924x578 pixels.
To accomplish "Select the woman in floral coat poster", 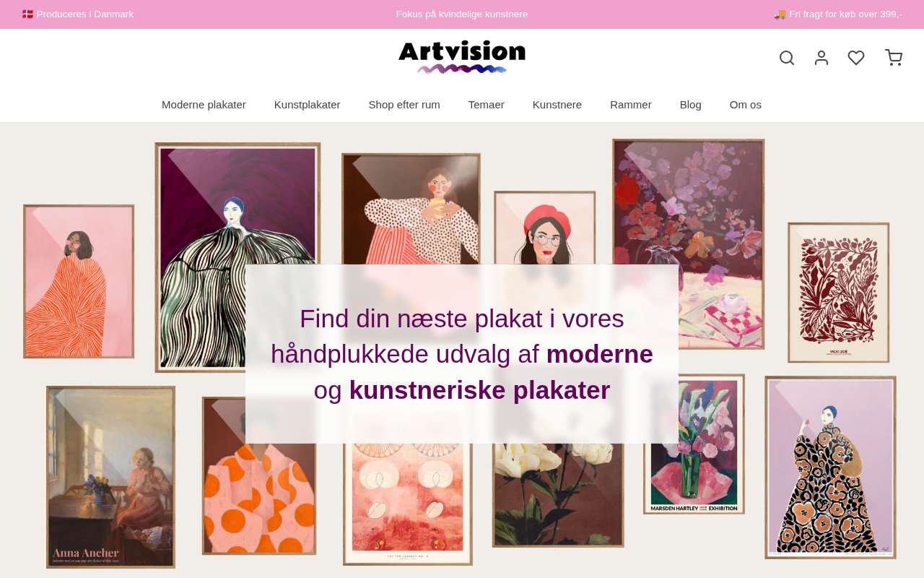I will click(830, 467).
